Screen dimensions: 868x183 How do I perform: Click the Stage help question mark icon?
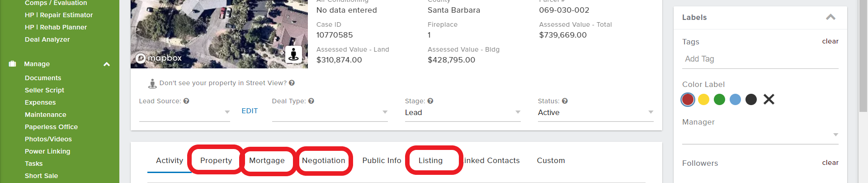click(430, 101)
